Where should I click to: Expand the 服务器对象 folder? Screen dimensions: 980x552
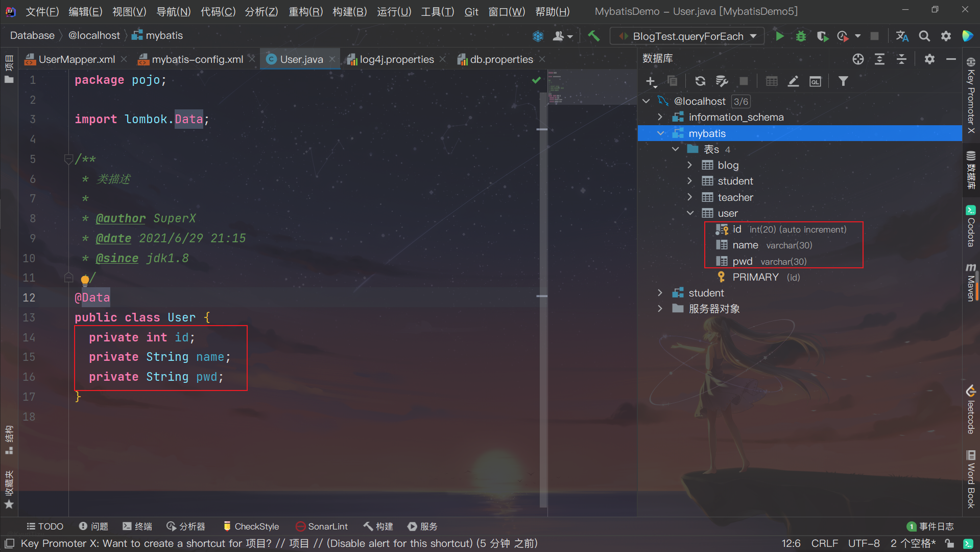[660, 309]
